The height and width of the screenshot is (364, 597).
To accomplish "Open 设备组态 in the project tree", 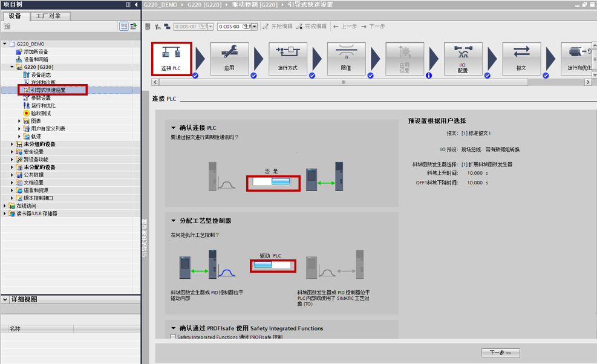I will pyautogui.click(x=41, y=75).
